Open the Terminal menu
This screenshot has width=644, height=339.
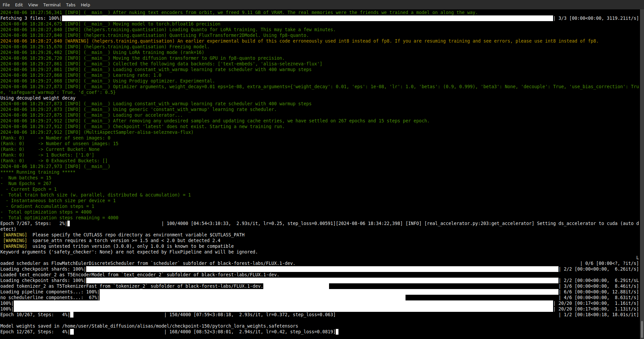[52, 5]
